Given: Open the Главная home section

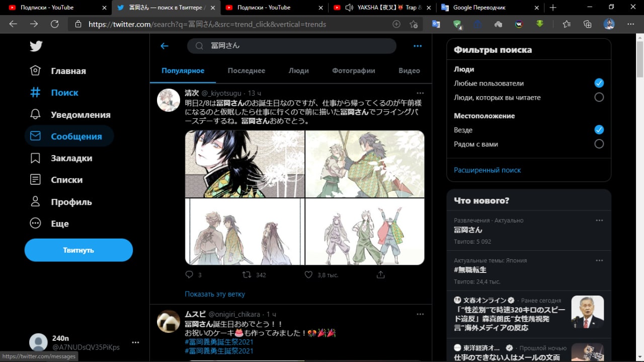Looking at the screenshot, I should (58, 71).
